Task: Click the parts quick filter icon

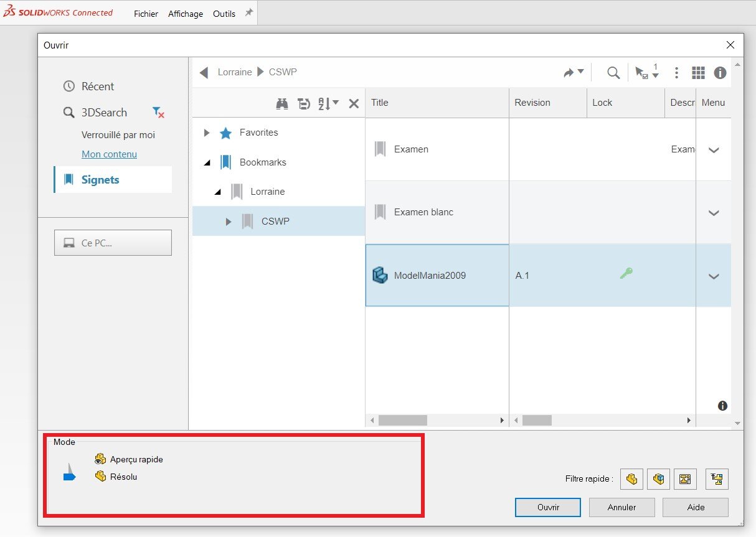Action: click(x=631, y=479)
